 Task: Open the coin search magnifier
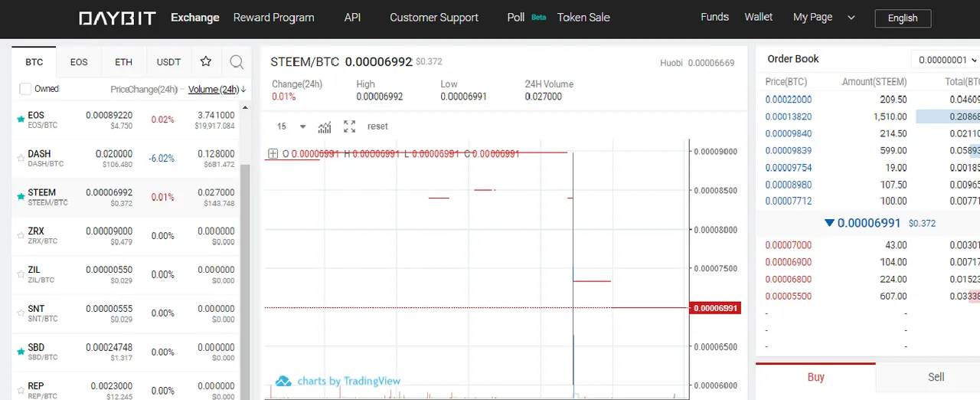click(x=237, y=62)
